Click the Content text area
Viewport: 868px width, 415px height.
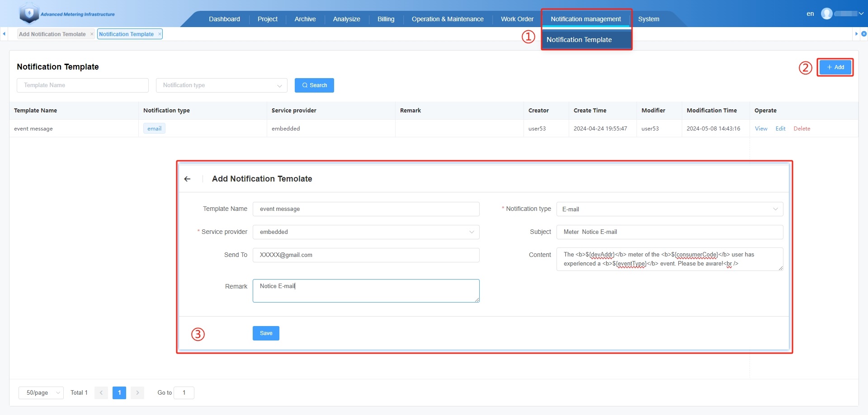pos(670,259)
